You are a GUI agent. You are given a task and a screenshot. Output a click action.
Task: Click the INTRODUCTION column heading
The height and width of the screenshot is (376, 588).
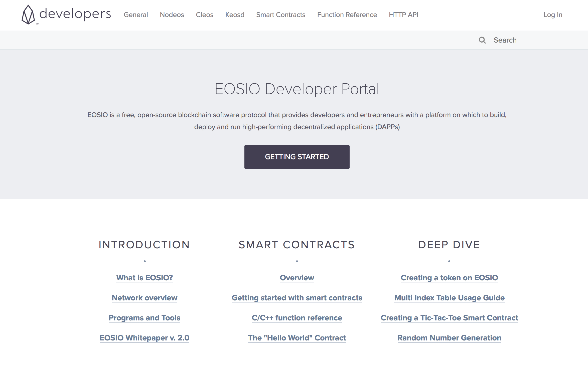[144, 245]
